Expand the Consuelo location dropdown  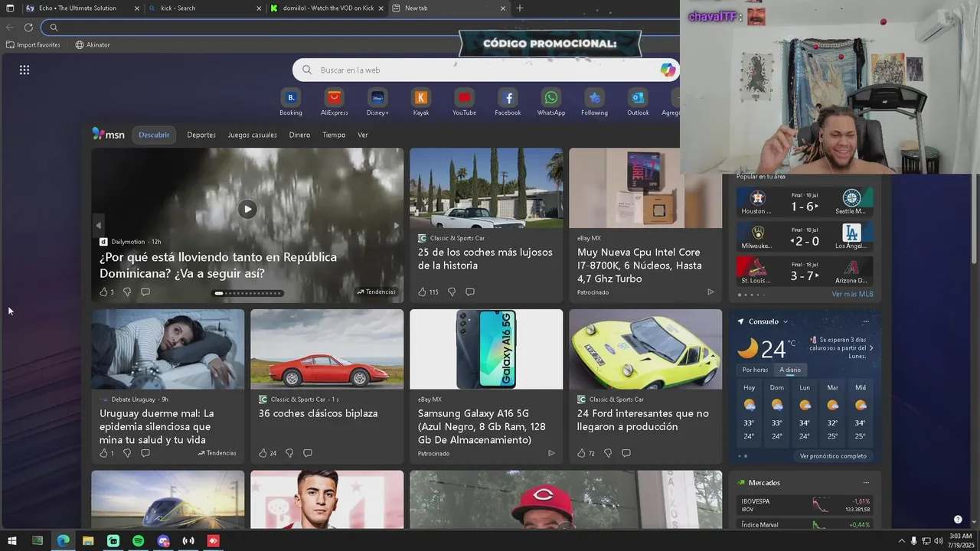click(786, 322)
